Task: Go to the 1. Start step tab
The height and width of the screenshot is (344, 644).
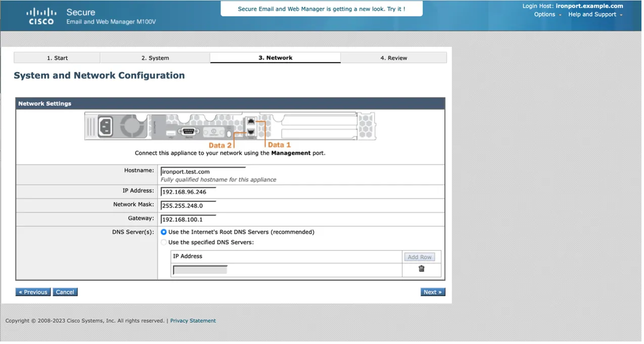Action: [x=57, y=58]
